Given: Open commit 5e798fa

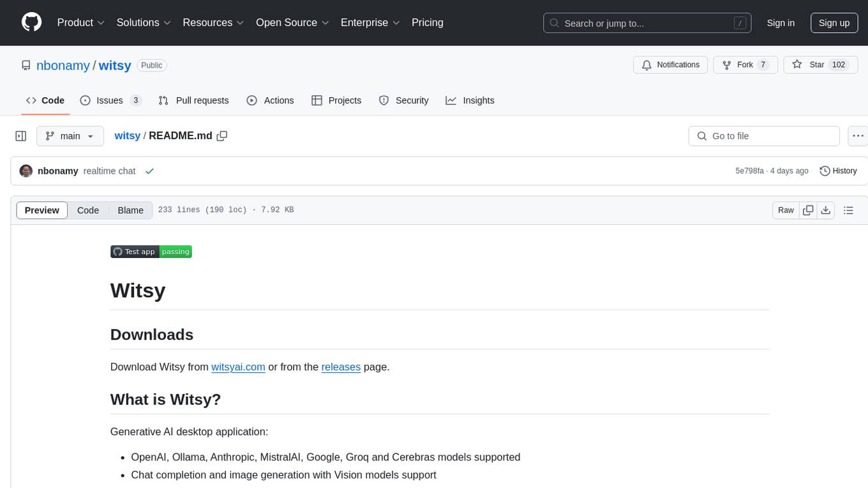Looking at the screenshot, I should [x=749, y=171].
